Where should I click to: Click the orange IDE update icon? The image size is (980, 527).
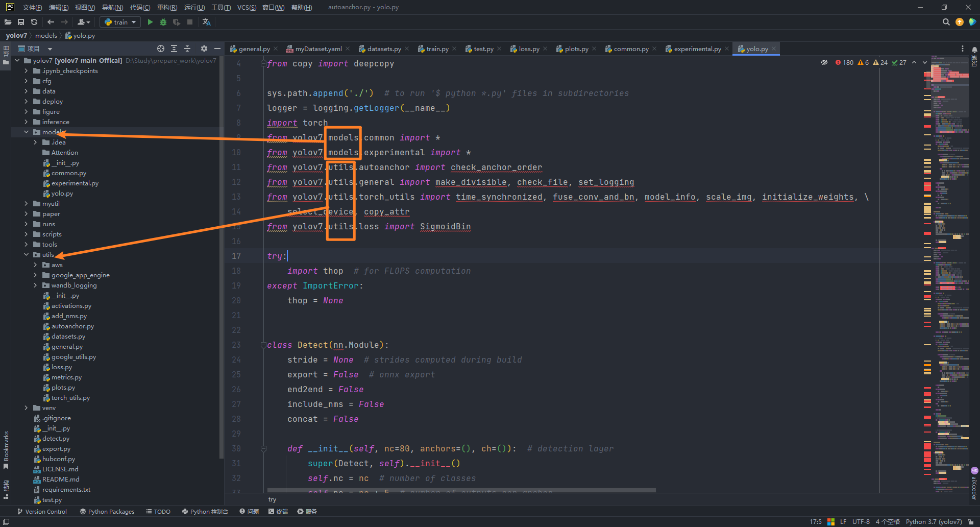pos(960,22)
